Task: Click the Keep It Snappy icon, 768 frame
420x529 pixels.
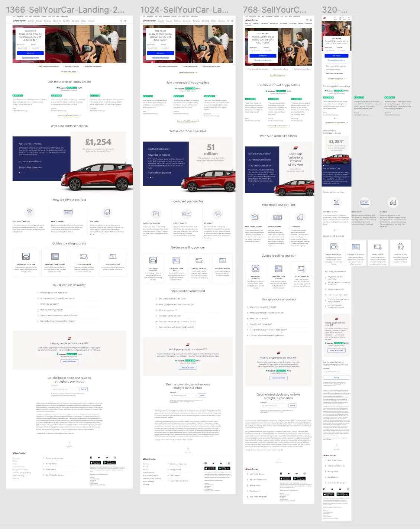Action: coord(278,217)
